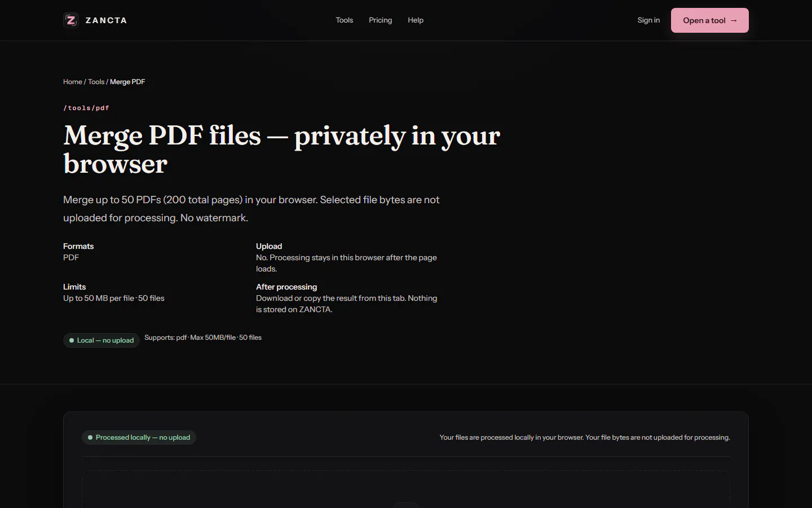Select the Merge PDF breadcrumb item
The height and width of the screenshot is (508, 812).
click(x=127, y=82)
